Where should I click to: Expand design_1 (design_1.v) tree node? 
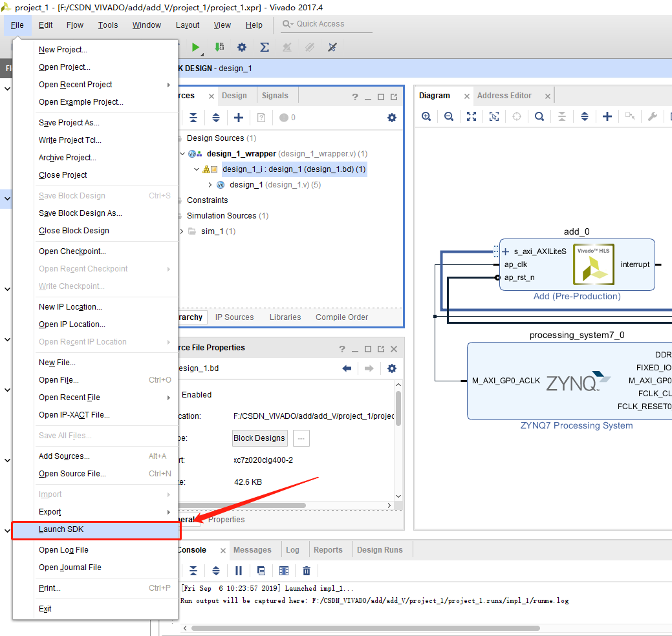[x=210, y=185]
